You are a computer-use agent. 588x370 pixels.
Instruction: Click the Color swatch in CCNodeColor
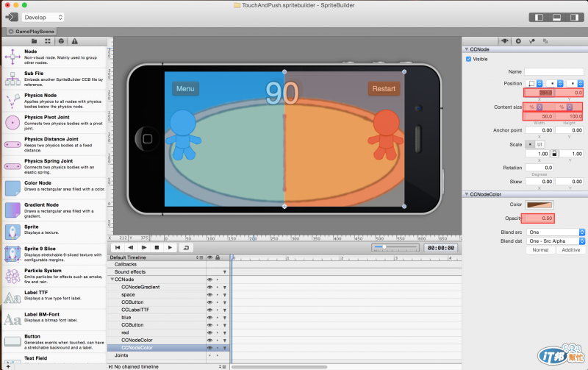click(539, 205)
